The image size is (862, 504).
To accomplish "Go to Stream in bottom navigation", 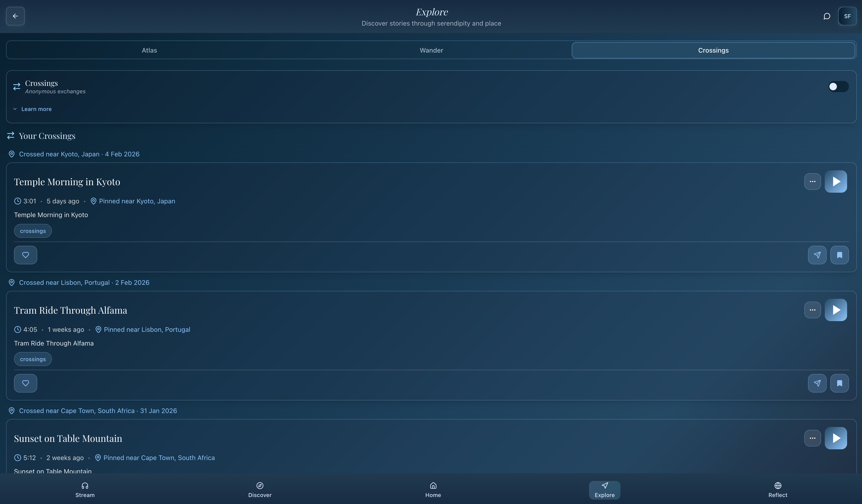I will tap(85, 490).
